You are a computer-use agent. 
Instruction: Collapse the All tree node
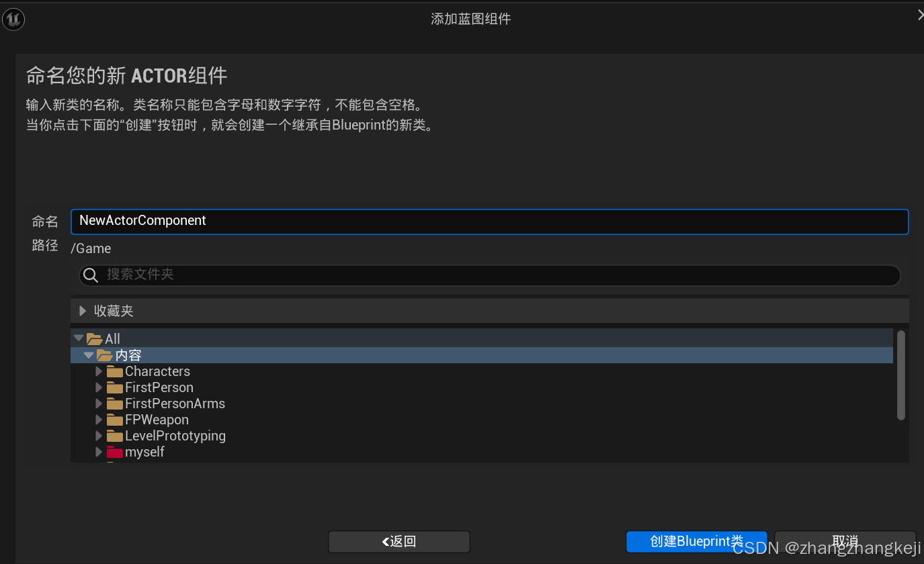(x=79, y=338)
